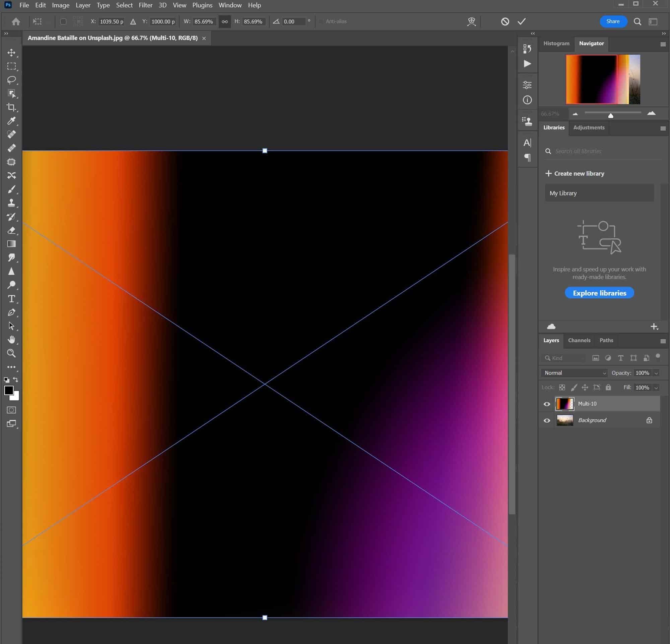
Task: Select the Move tool
Action: pos(12,53)
